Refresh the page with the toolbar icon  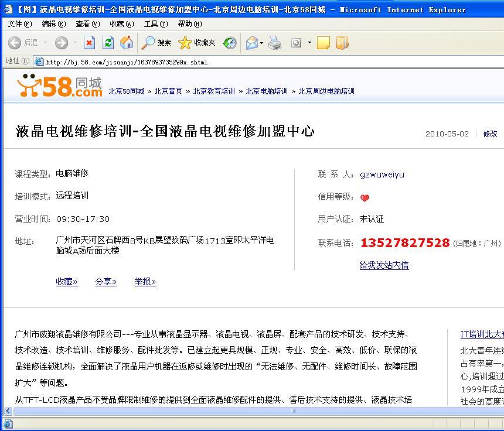pos(108,43)
